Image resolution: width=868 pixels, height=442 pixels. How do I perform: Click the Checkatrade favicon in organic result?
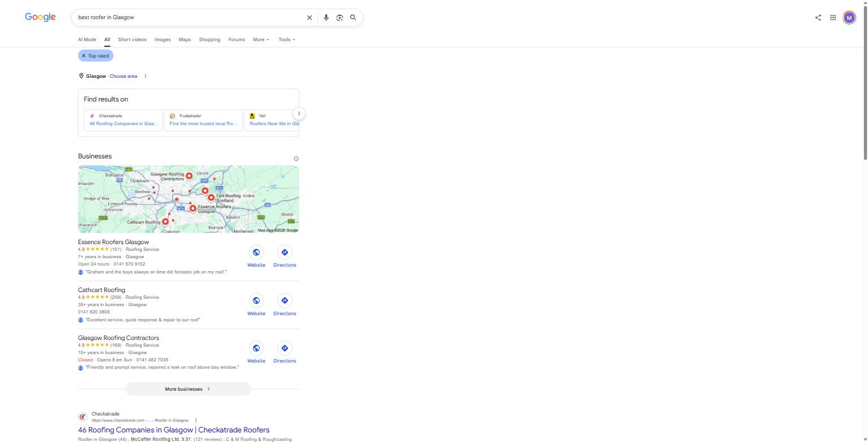tap(82, 417)
